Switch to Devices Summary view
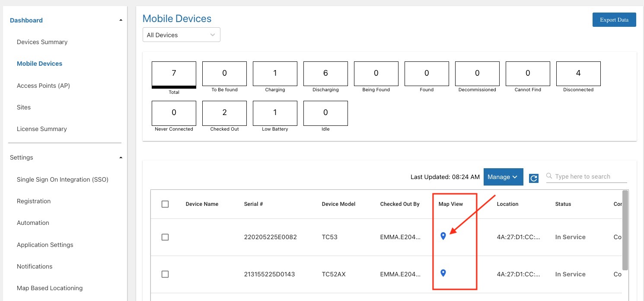Screen dimensions: 644x301 pyautogui.click(x=42, y=42)
